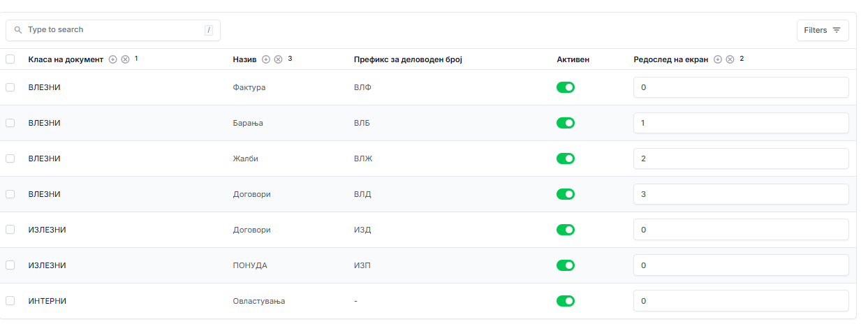This screenshot has width=868, height=324.
Task: Open the Filters panel
Action: [823, 30]
